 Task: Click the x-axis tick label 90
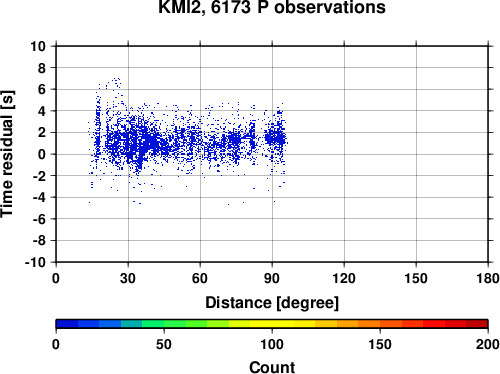tap(272, 278)
